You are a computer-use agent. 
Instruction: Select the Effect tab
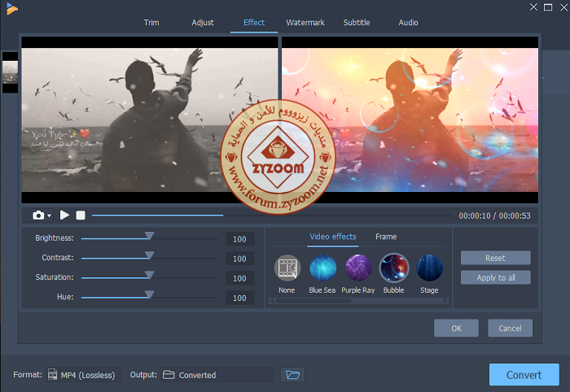click(254, 23)
